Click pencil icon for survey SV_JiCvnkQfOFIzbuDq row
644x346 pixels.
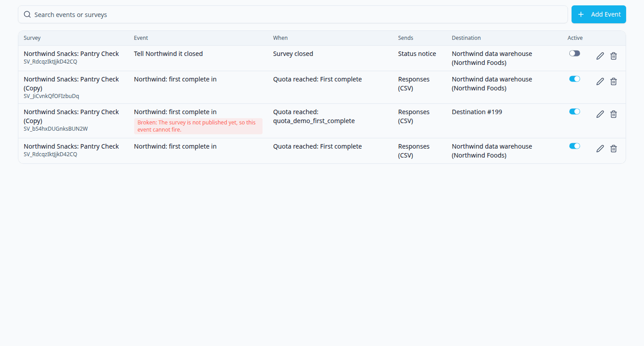(600, 81)
